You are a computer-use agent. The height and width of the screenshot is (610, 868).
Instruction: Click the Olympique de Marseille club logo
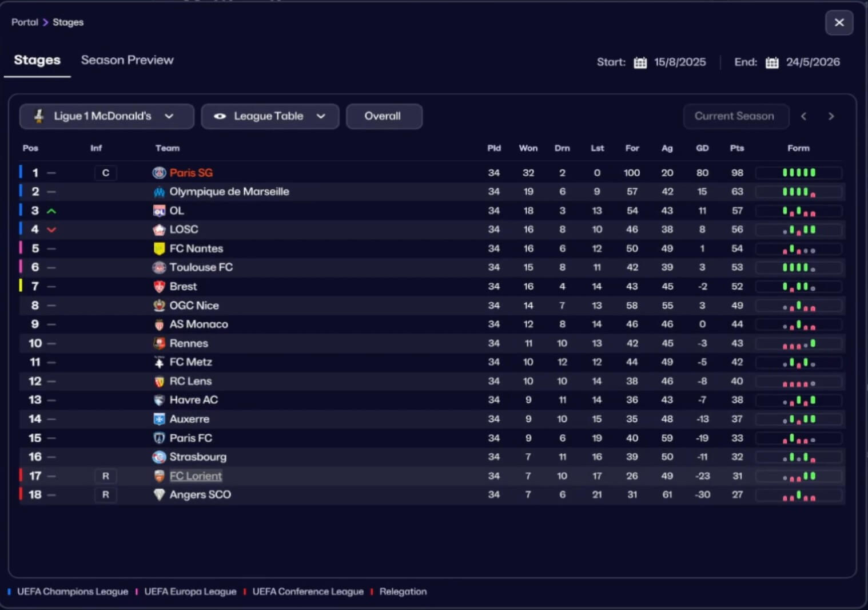point(159,192)
